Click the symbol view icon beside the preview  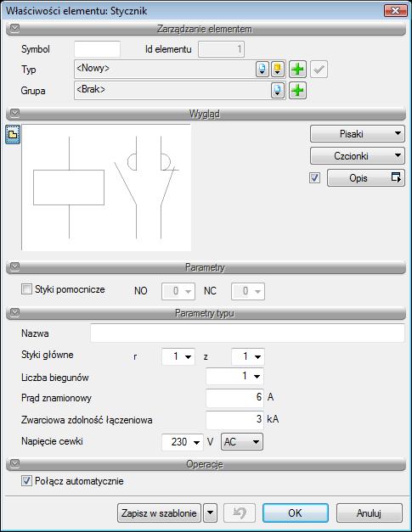click(x=13, y=134)
